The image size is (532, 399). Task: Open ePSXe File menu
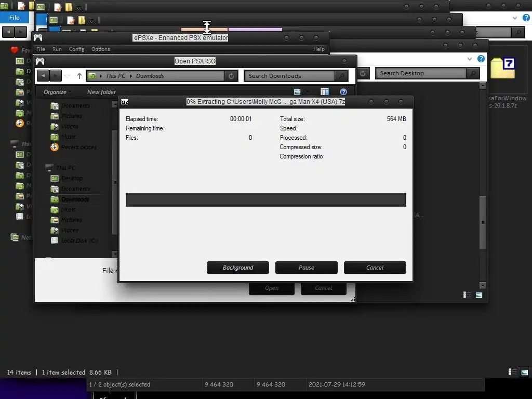tap(41, 49)
